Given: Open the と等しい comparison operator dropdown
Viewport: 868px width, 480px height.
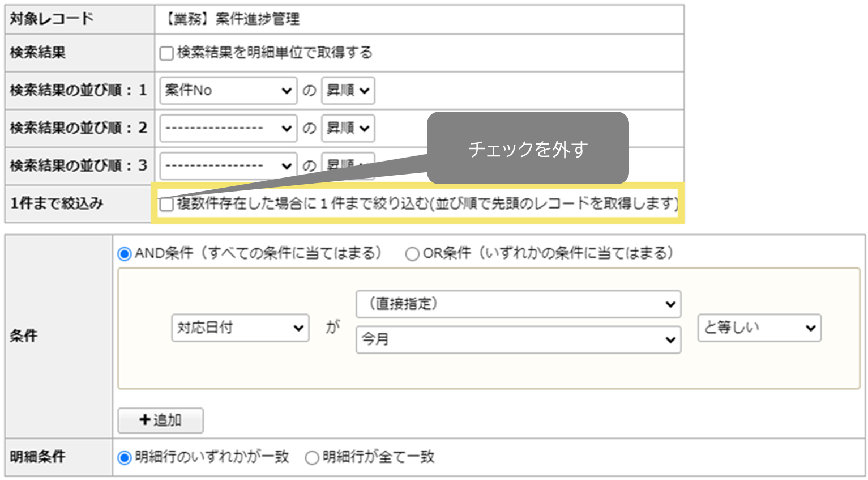Looking at the screenshot, I should pyautogui.click(x=759, y=328).
